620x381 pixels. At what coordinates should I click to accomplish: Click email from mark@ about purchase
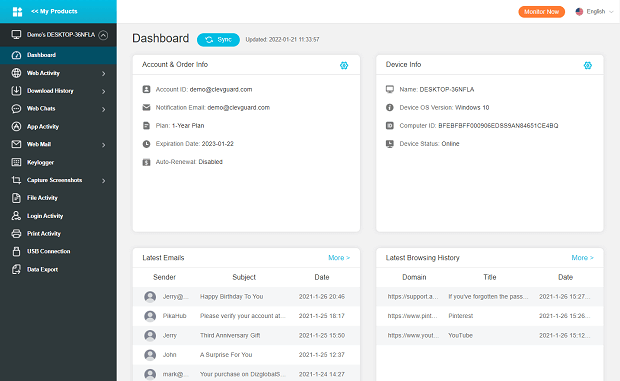[246, 373]
